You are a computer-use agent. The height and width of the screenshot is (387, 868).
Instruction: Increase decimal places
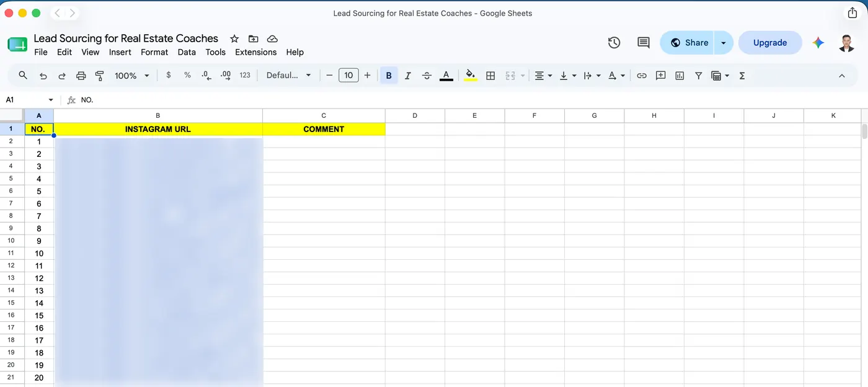(x=226, y=75)
